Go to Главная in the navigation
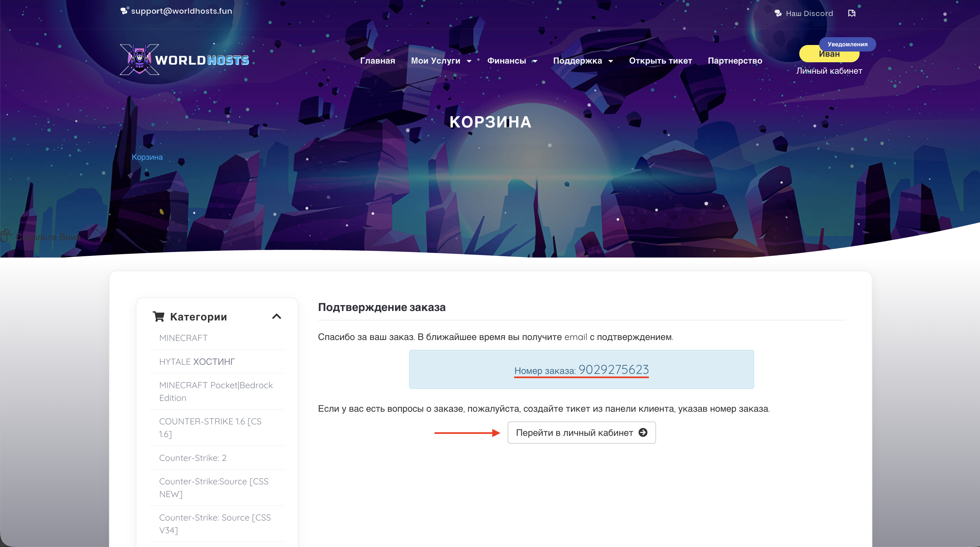The width and height of the screenshot is (980, 547). pyautogui.click(x=377, y=61)
